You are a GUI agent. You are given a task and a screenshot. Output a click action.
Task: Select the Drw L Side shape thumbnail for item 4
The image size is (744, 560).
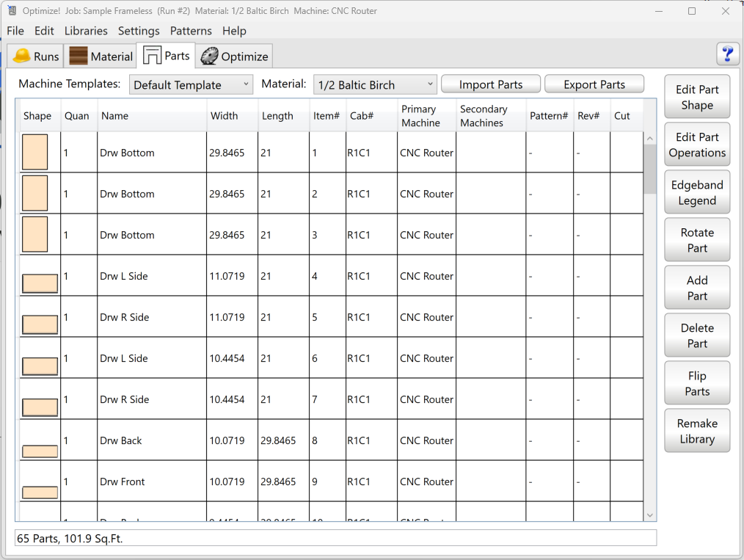click(x=40, y=283)
